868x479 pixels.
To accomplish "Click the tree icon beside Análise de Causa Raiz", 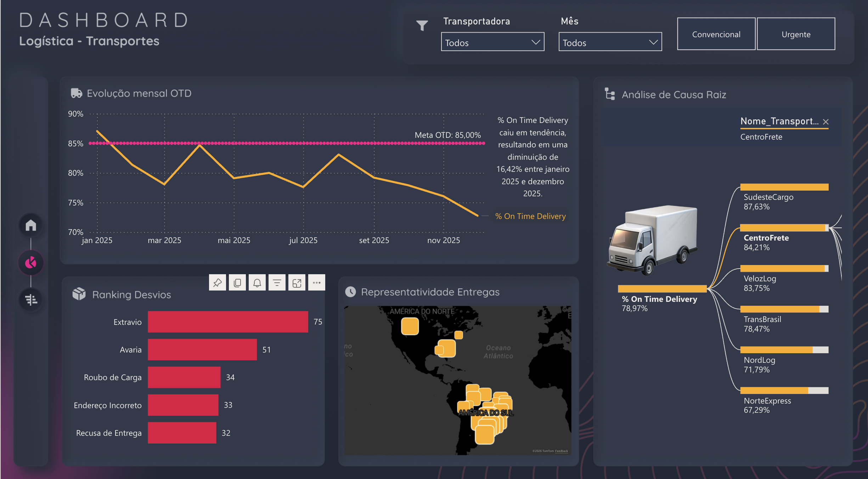I will click(610, 94).
